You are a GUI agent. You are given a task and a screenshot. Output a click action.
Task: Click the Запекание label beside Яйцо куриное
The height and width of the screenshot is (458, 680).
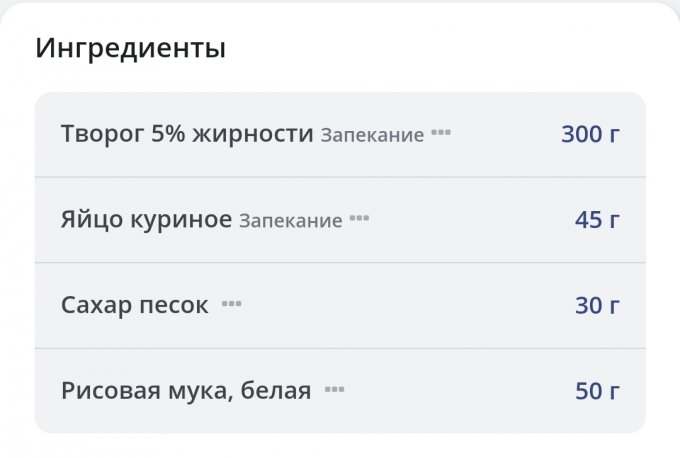pyautogui.click(x=290, y=221)
